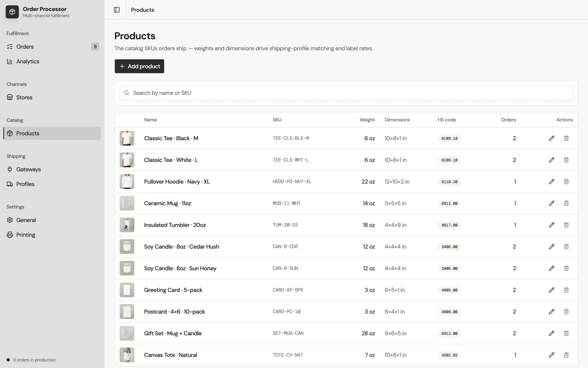Click the Insulated Tumbler thumbnail image
588x368 pixels.
pyautogui.click(x=127, y=225)
